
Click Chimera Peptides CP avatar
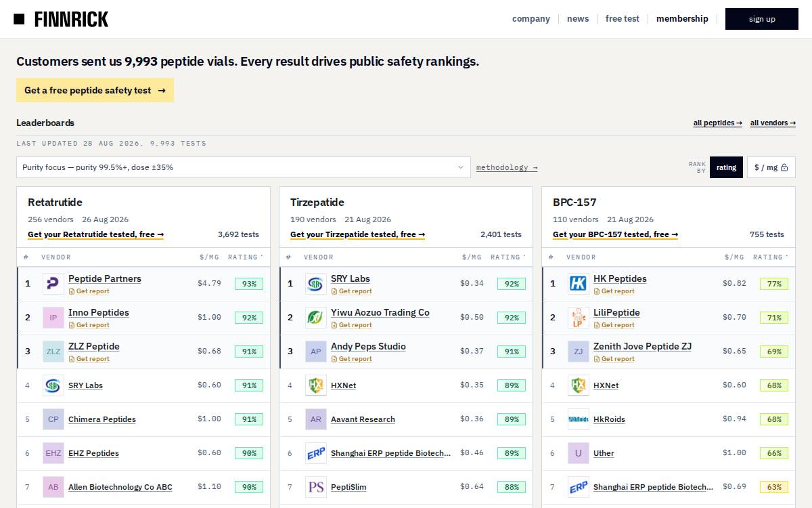click(x=53, y=419)
